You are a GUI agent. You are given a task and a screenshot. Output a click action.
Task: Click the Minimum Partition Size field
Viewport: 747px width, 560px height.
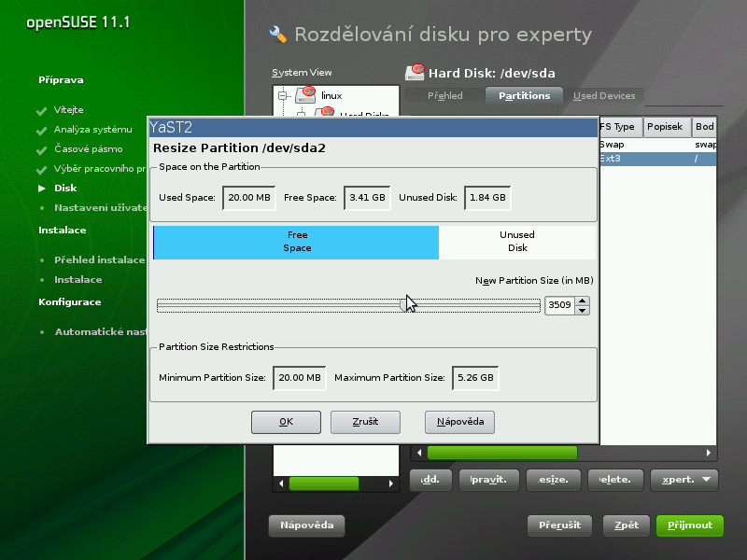(299, 378)
